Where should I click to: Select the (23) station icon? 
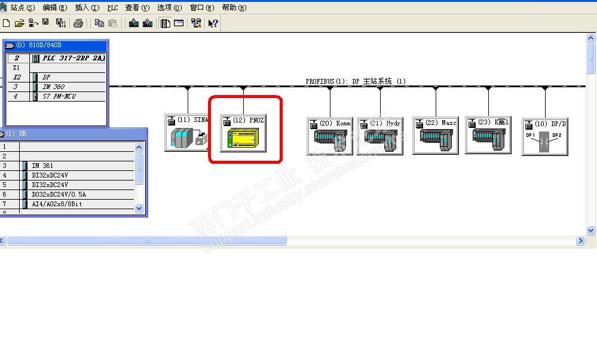(x=488, y=135)
